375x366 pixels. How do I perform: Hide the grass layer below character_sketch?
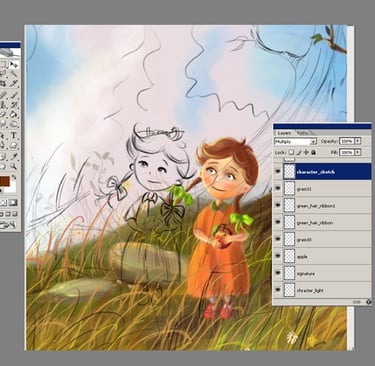coord(278,188)
